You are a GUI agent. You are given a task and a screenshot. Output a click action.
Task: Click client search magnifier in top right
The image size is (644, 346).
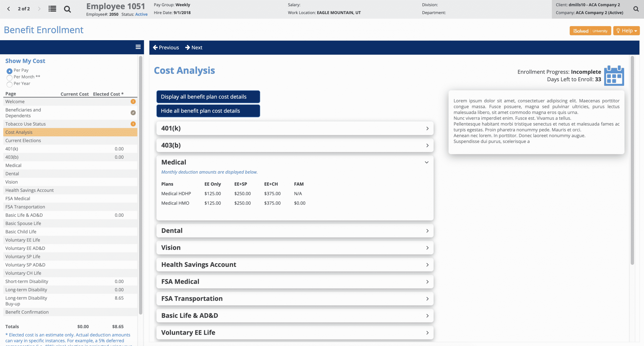pyautogui.click(x=636, y=9)
